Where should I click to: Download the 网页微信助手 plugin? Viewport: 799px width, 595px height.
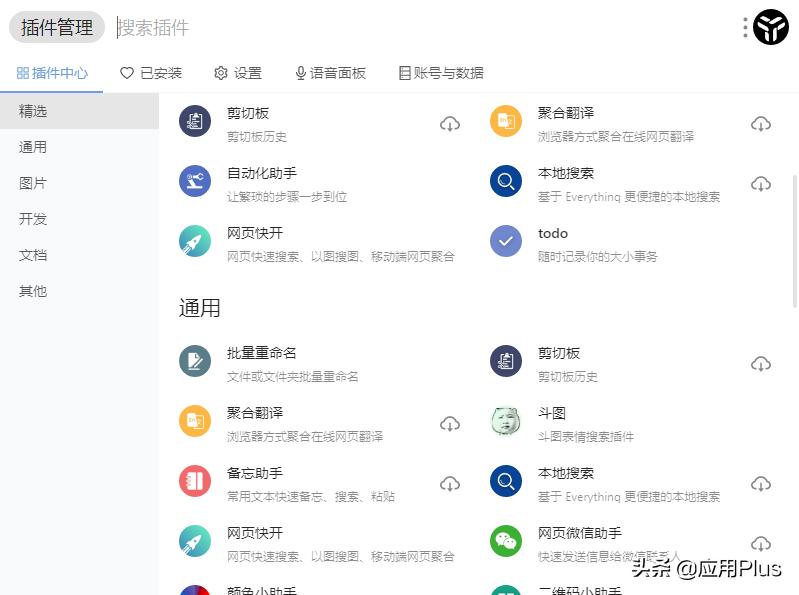tap(761, 544)
